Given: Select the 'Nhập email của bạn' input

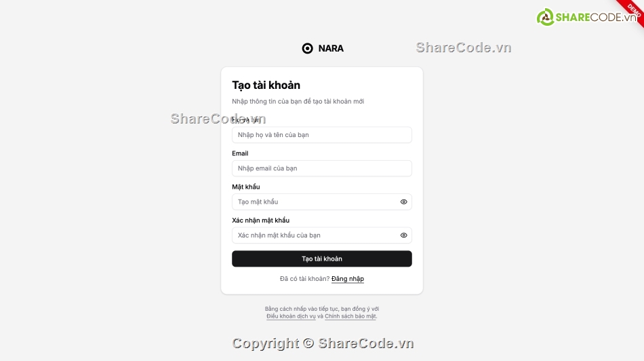Looking at the screenshot, I should pos(321,168).
